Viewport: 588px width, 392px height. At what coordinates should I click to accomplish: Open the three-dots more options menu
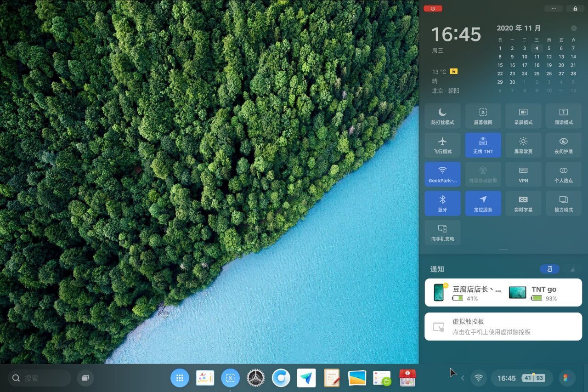(x=554, y=8)
